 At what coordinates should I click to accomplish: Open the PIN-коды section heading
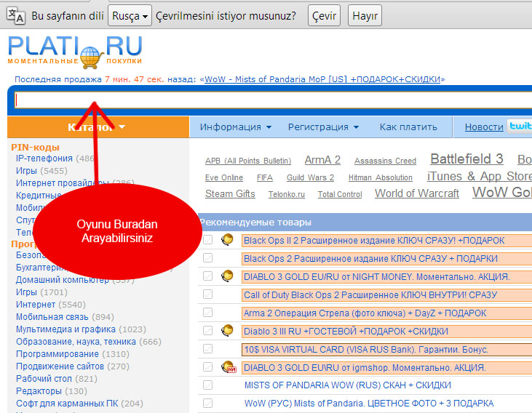point(35,147)
